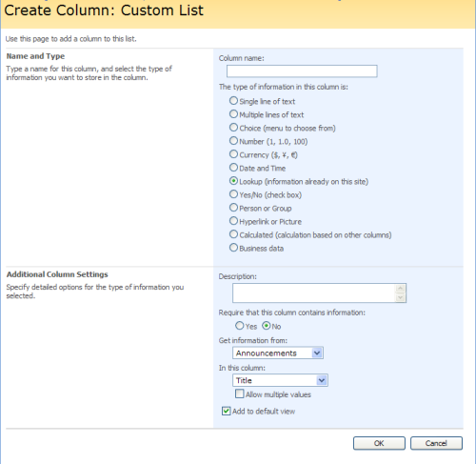Click the Cancel button
Image resolution: width=476 pixels, height=464 pixels.
(x=436, y=443)
